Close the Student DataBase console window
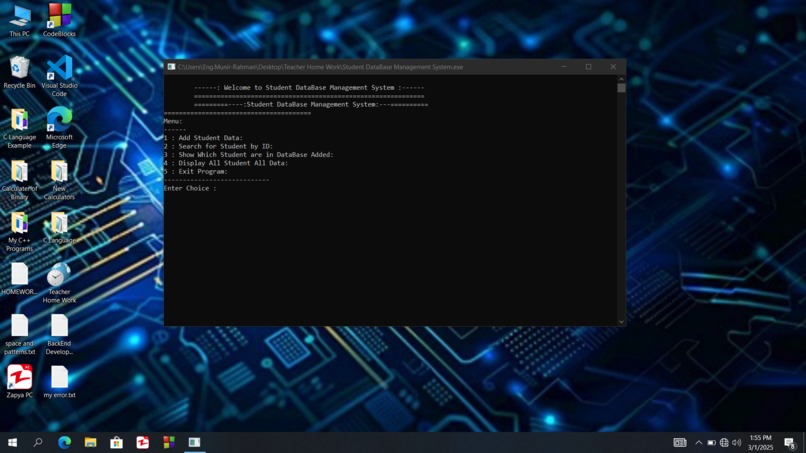806x453 pixels. (x=613, y=67)
